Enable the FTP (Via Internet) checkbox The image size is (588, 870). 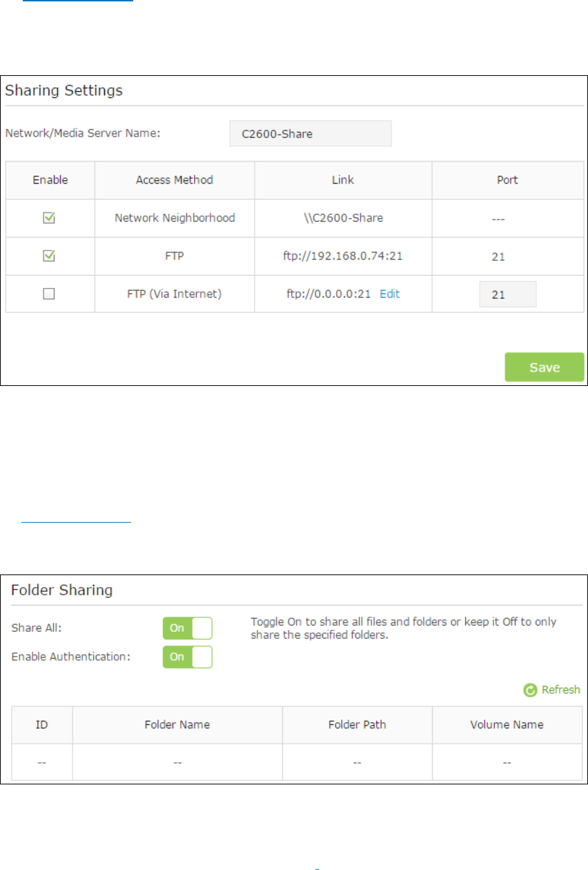pyautogui.click(x=50, y=293)
